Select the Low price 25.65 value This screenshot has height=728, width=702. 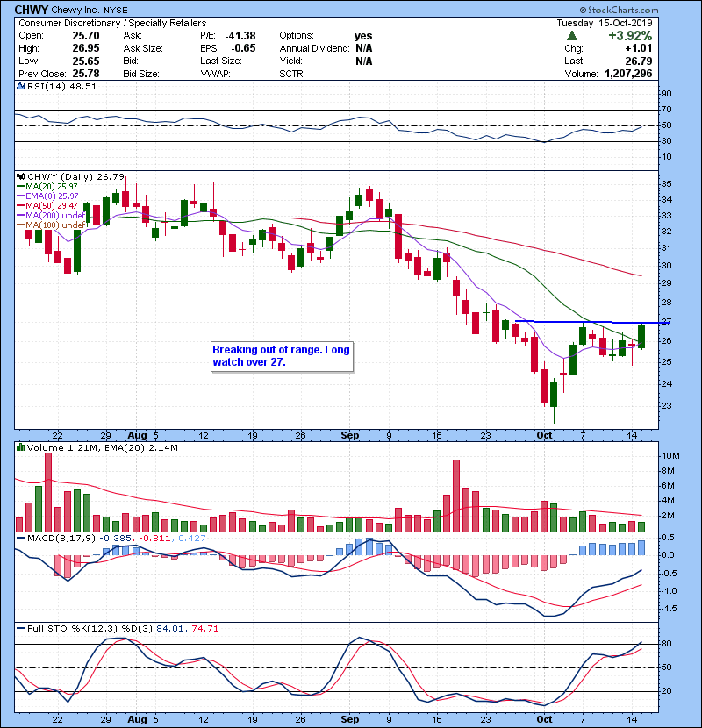(85, 61)
